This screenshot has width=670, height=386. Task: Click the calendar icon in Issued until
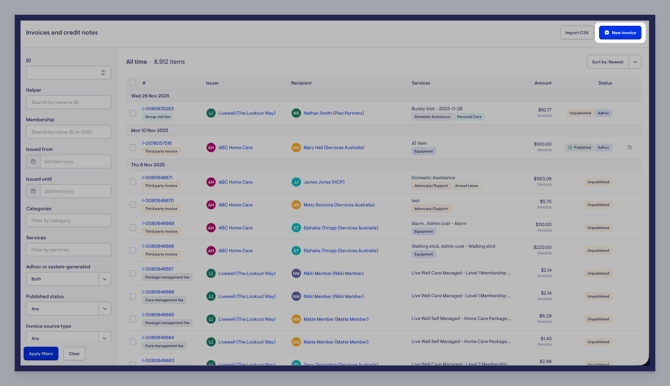point(33,191)
